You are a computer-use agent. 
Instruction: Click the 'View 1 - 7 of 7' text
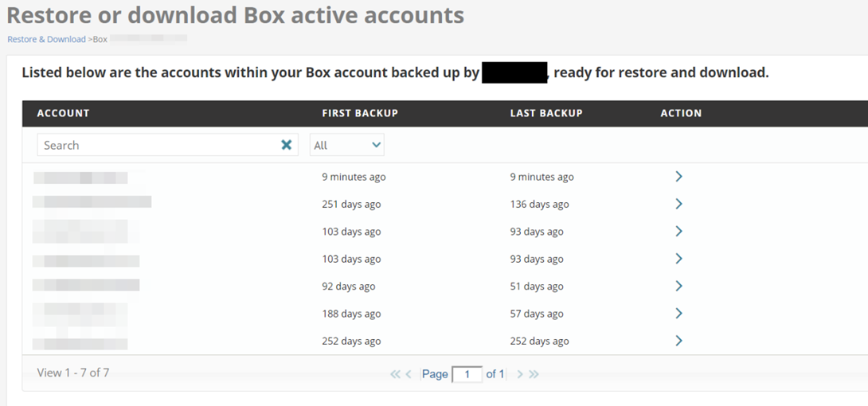point(73,373)
